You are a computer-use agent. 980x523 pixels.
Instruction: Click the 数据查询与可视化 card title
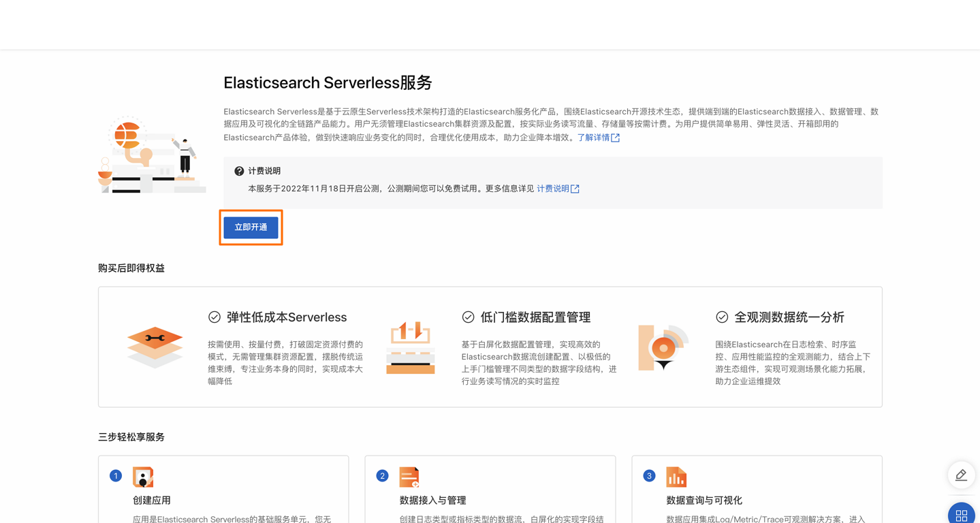[704, 501]
